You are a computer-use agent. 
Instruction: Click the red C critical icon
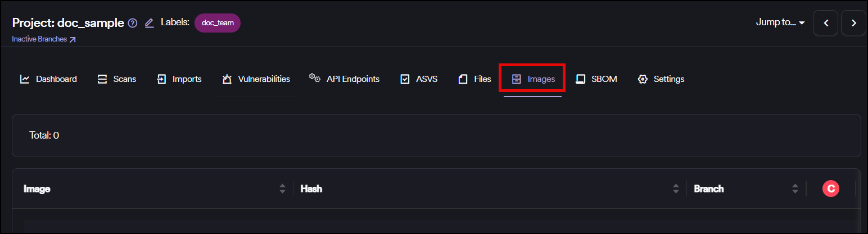pos(830,189)
